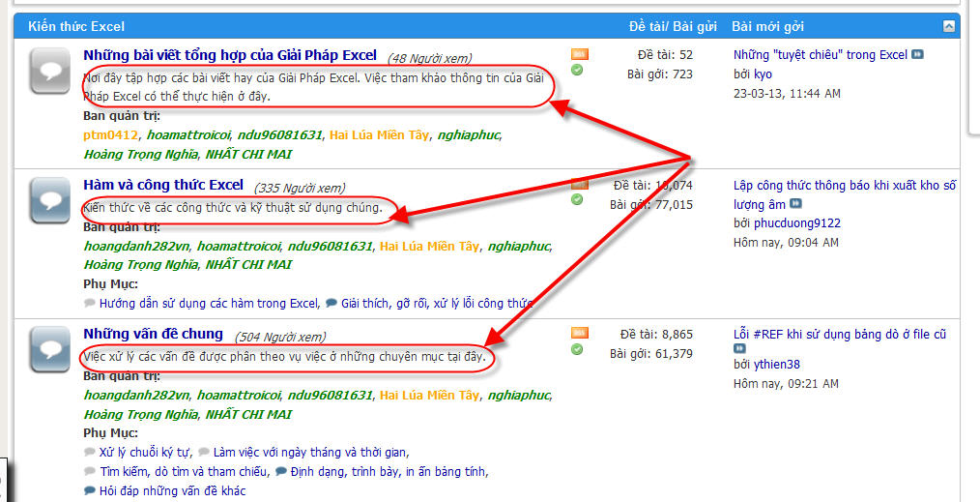Click subforum icon before Tìm kiếm, dò tìm
This screenshot has width=980, height=502.
[x=89, y=471]
